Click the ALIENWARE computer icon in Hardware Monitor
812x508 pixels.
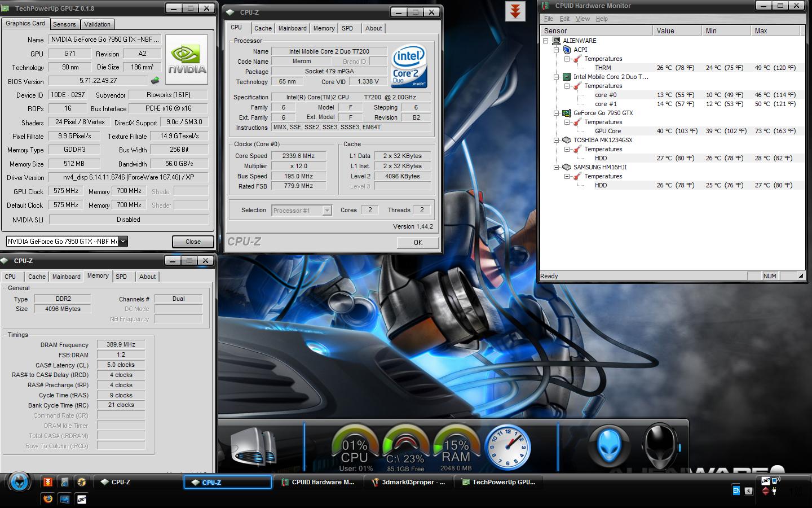pos(556,41)
